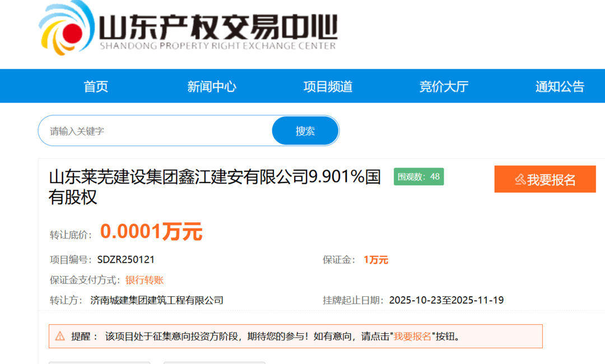The image size is (605, 364).
Task: Open the 竞价大厅 navigation item
Action: tap(444, 86)
